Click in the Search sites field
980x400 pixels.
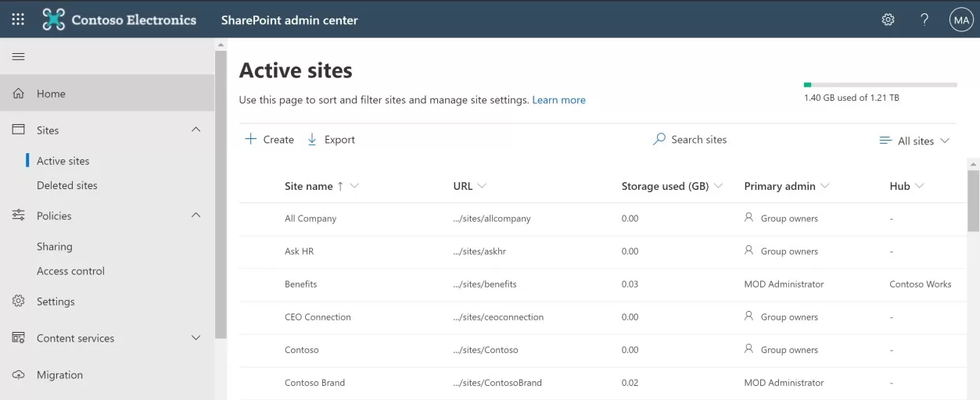tap(699, 140)
